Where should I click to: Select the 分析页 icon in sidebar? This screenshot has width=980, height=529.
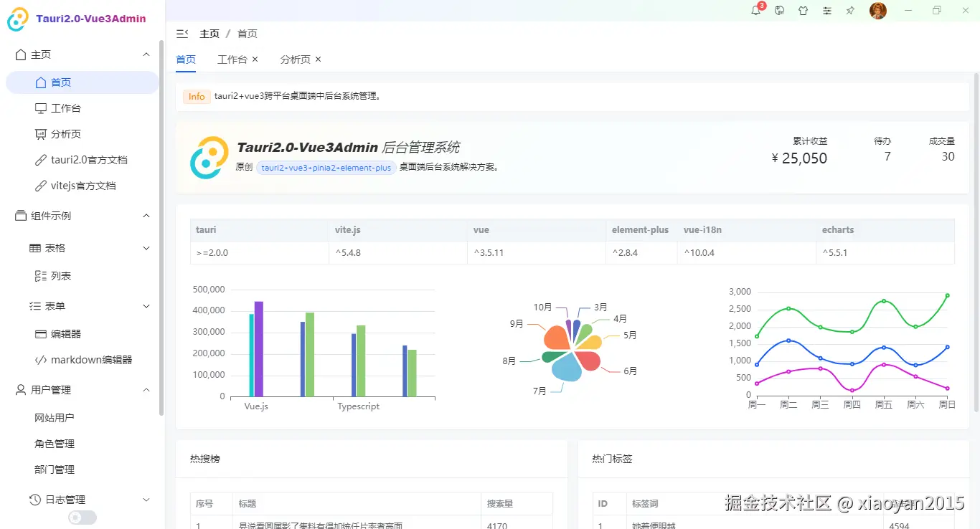click(41, 133)
